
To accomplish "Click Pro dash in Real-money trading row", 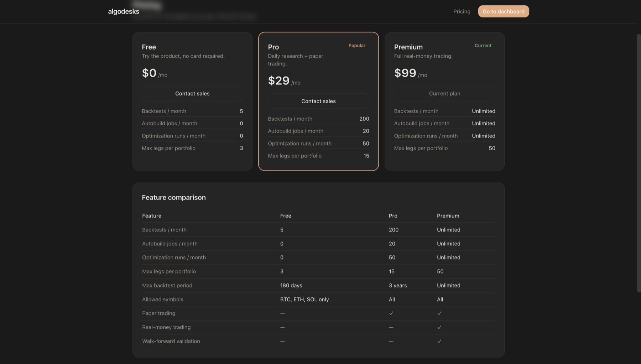I will (391, 327).
